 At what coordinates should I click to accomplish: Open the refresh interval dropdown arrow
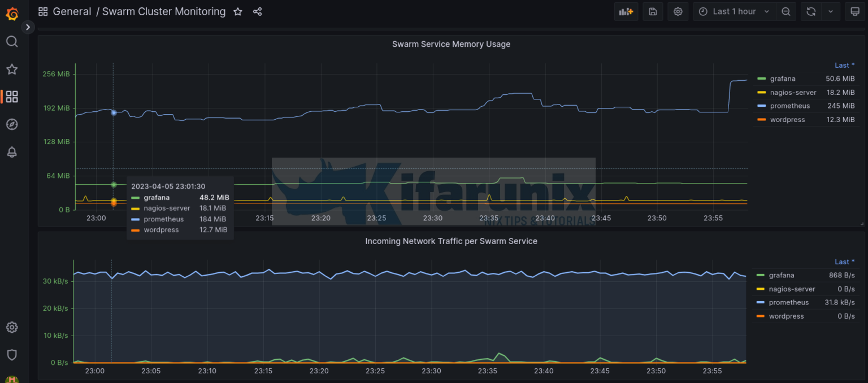point(830,11)
